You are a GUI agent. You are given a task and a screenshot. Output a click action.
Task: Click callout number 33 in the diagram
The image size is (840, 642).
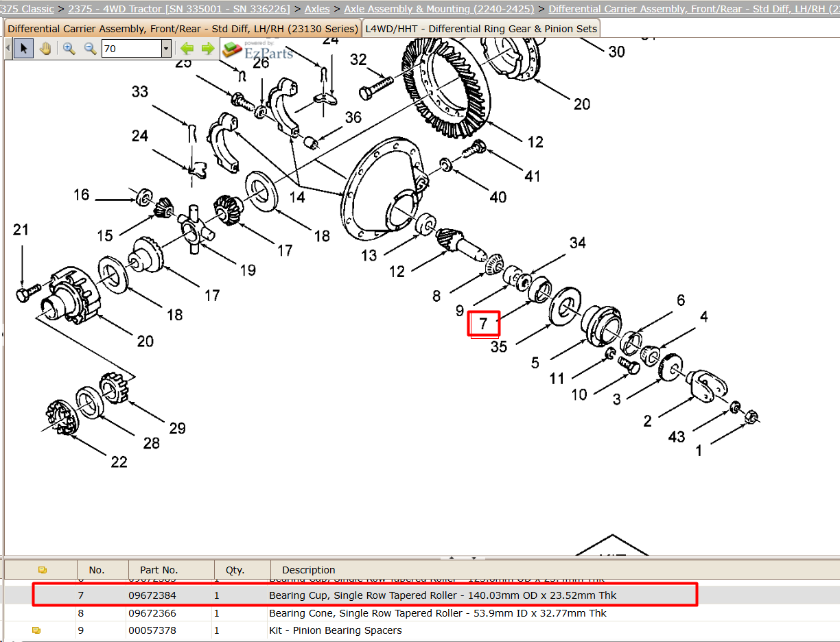(x=140, y=91)
